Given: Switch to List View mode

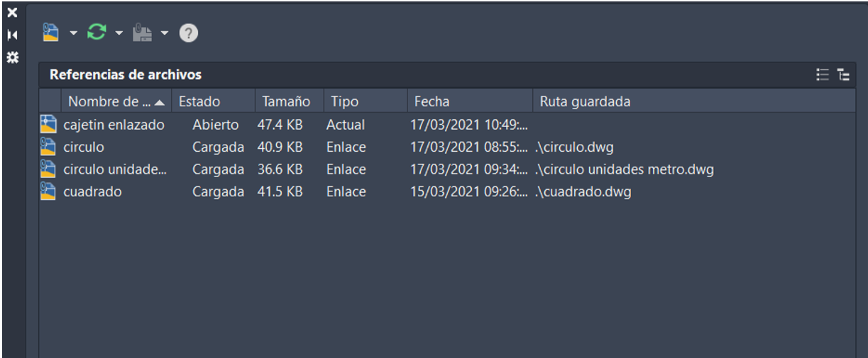Looking at the screenshot, I should click(823, 74).
